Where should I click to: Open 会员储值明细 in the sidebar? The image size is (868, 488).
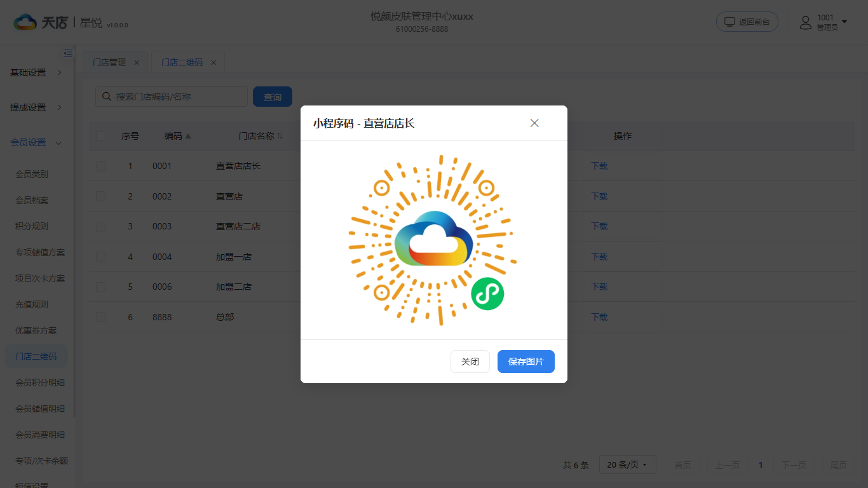pos(40,409)
